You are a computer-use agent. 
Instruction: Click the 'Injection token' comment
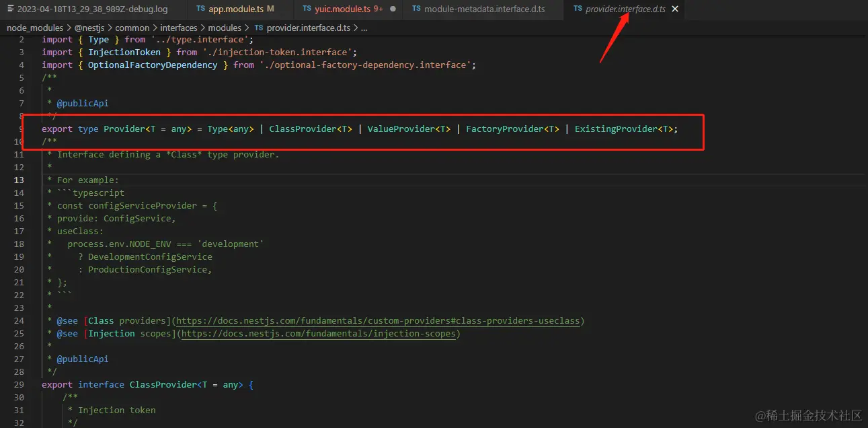pyautogui.click(x=116, y=411)
